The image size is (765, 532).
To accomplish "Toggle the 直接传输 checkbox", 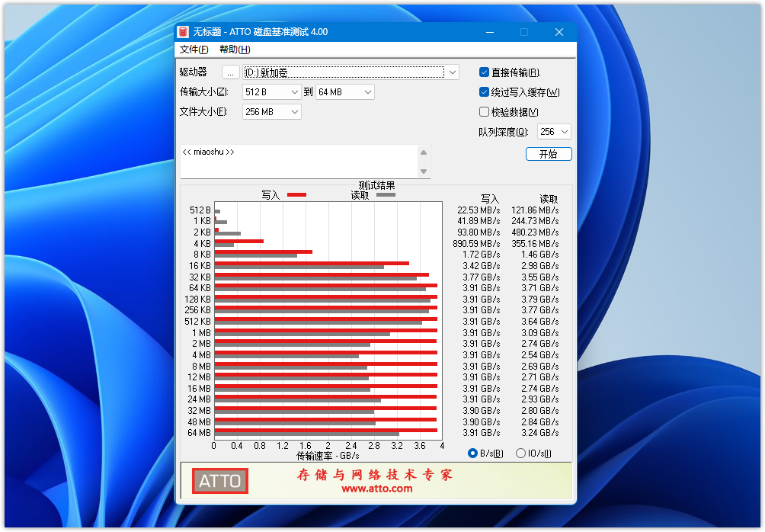I will [x=484, y=72].
